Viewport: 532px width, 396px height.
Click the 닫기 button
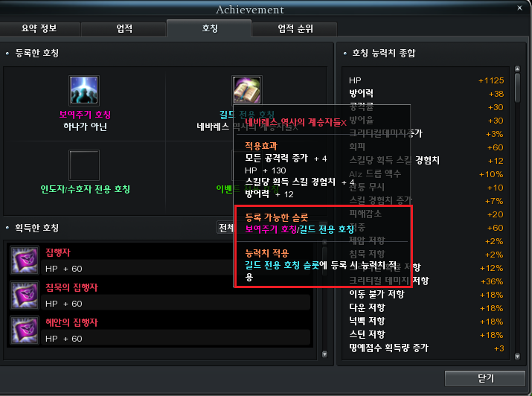click(x=485, y=378)
